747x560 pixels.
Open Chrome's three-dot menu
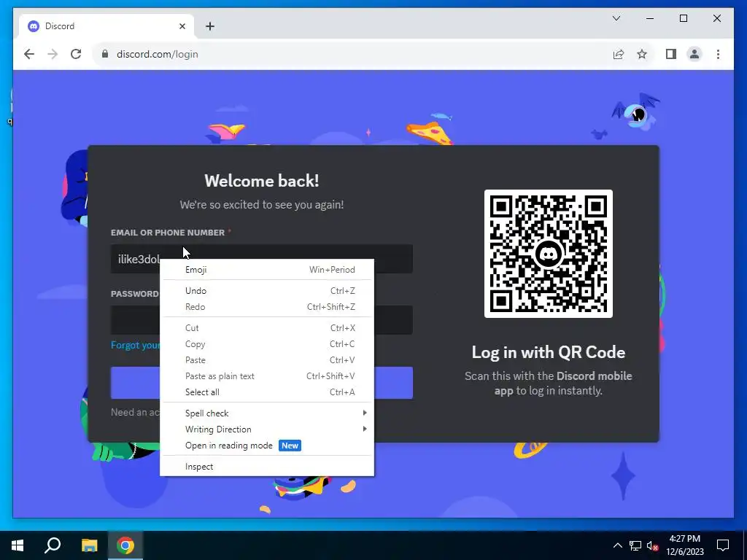coord(718,54)
